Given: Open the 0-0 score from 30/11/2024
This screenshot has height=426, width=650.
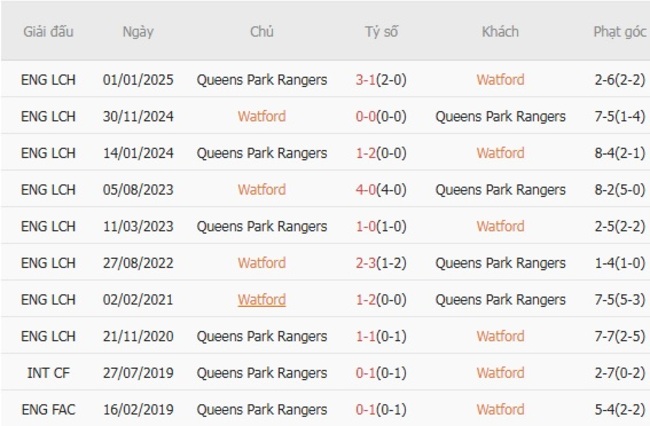Looking at the screenshot, I should tap(366, 116).
